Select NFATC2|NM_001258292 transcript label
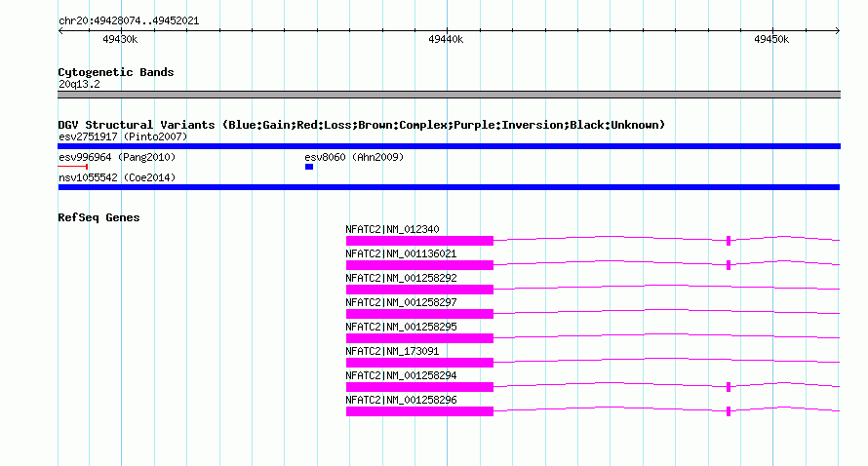 (401, 278)
